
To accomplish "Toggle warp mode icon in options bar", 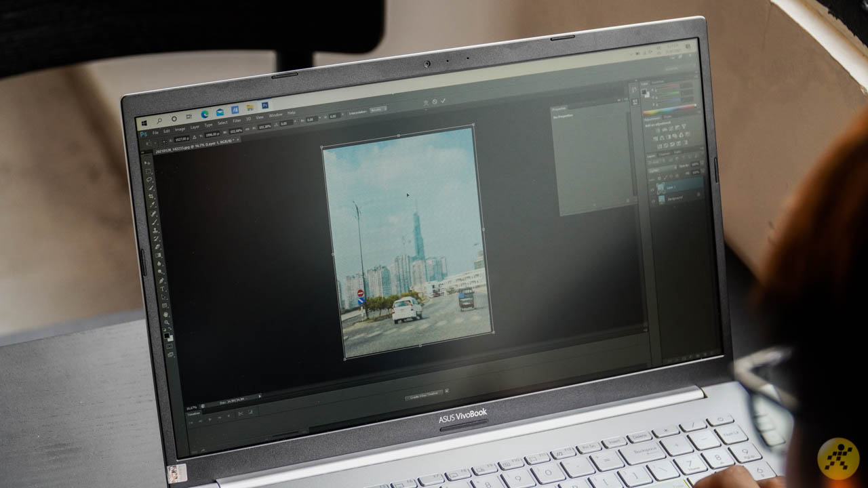I will click(x=425, y=103).
